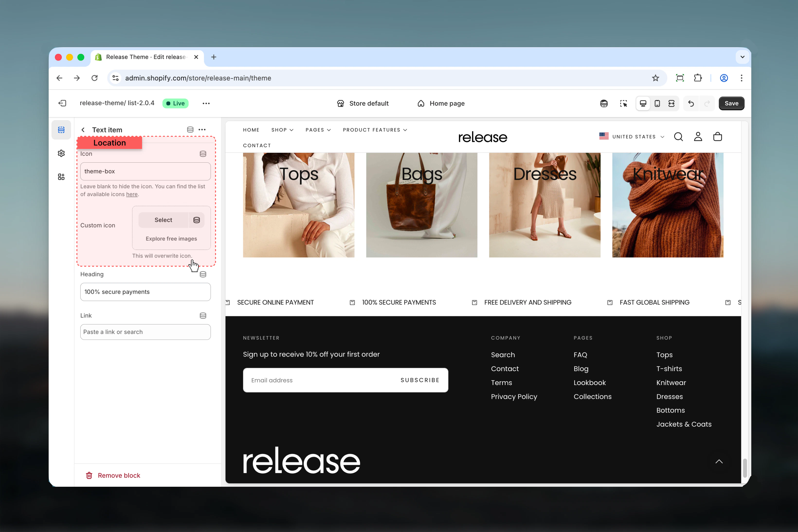The image size is (798, 532).
Task: Connect dynamic source for Custom icon
Action: [196, 220]
